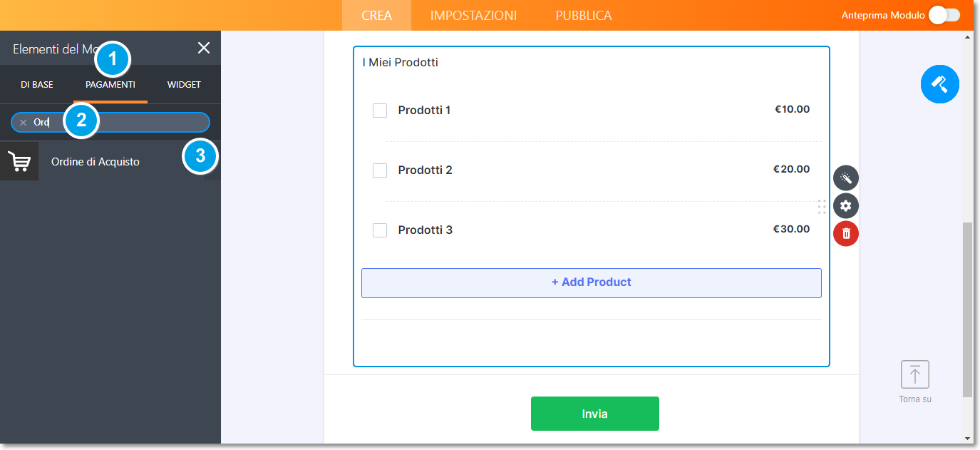Click the element search input field

pyautogui.click(x=143, y=123)
